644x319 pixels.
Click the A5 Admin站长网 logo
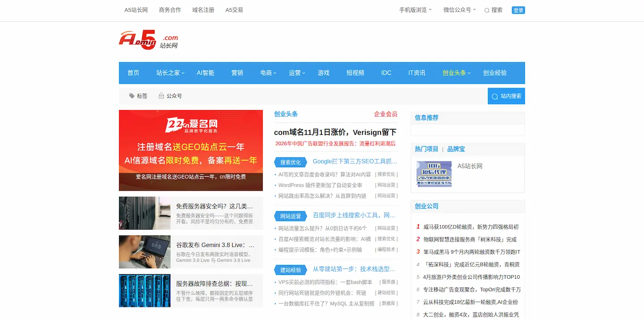click(x=148, y=40)
